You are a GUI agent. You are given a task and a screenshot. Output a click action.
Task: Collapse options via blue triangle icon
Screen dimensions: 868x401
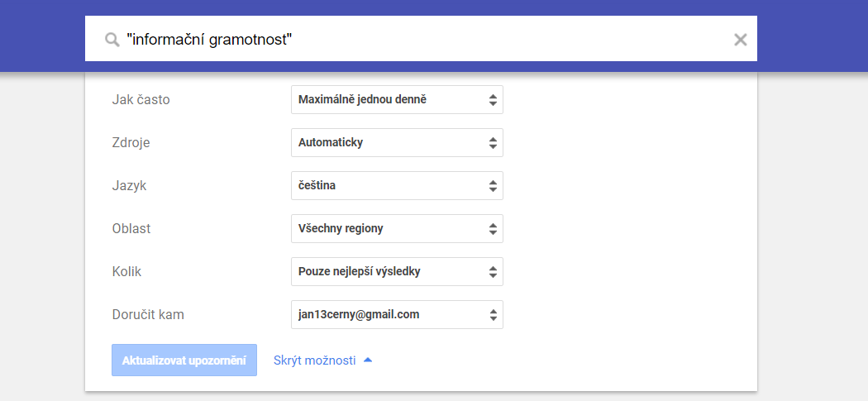[x=368, y=360]
